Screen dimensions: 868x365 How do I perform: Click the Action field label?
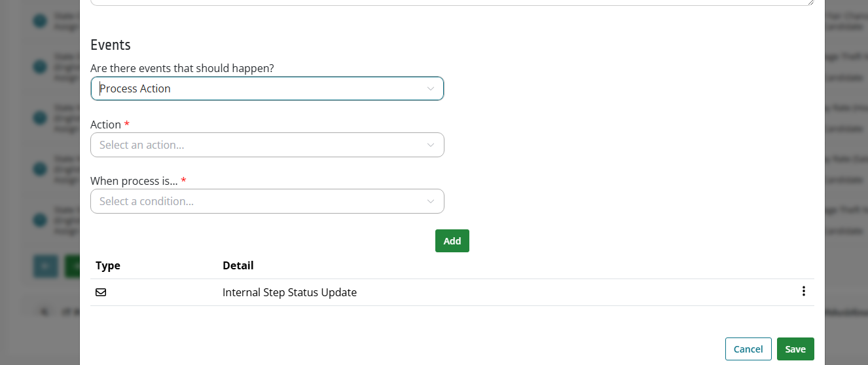[x=105, y=125]
